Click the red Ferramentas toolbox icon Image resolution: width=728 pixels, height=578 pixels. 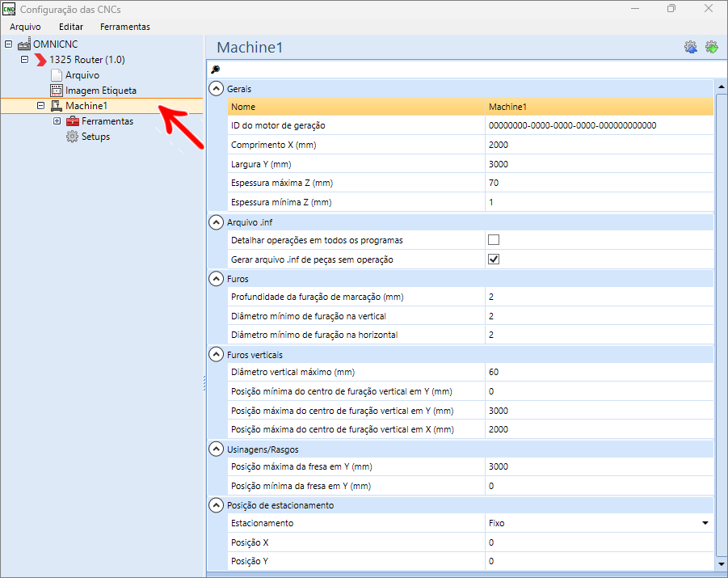pyautogui.click(x=73, y=121)
